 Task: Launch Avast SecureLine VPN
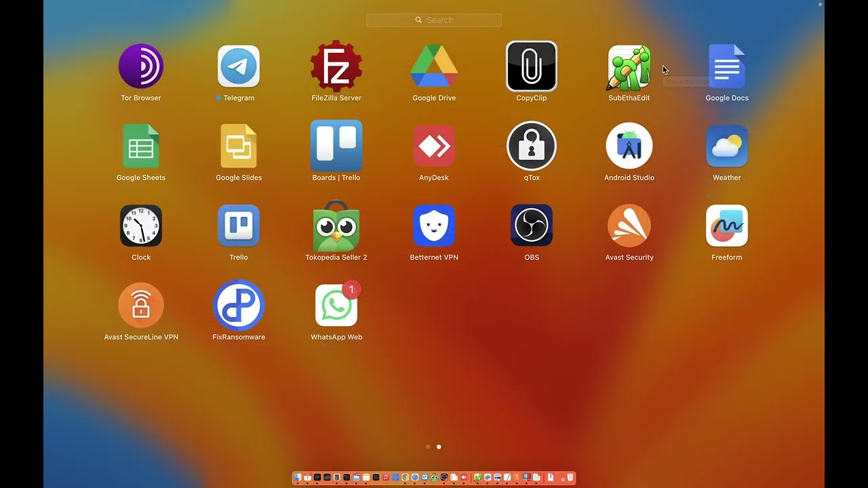tap(141, 305)
